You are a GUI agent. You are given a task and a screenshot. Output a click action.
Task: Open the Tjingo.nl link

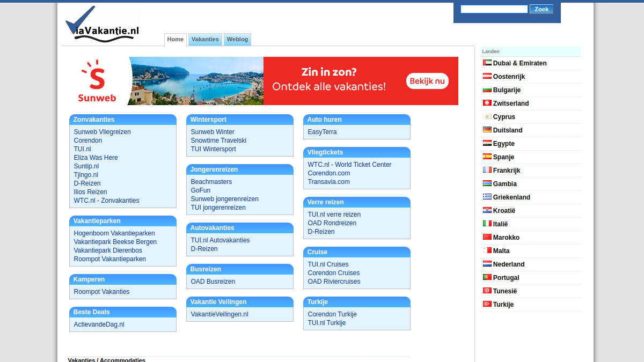coord(86,175)
